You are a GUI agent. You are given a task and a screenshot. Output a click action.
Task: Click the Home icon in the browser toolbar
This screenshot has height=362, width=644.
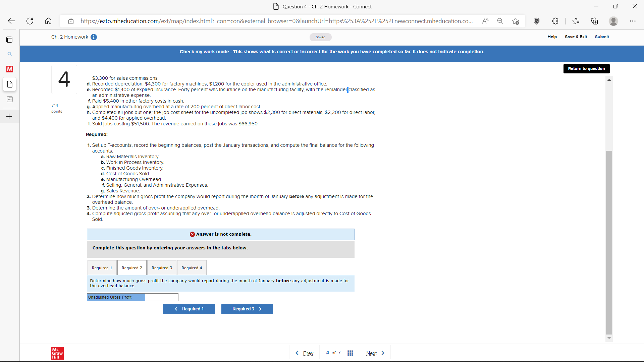[48, 21]
